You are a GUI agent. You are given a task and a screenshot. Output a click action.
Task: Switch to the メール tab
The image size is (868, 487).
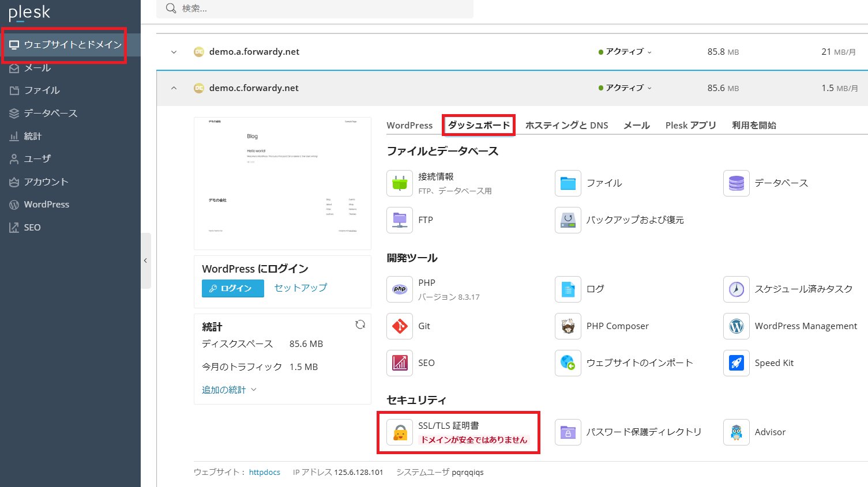click(x=637, y=126)
